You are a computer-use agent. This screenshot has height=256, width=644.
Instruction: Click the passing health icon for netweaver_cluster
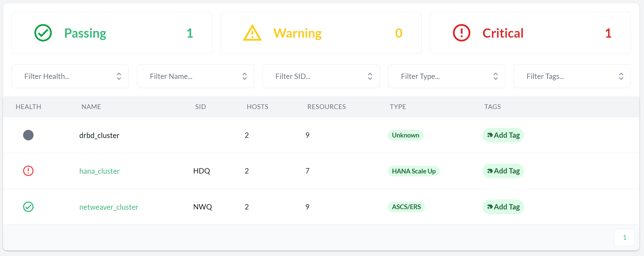pyautogui.click(x=28, y=207)
